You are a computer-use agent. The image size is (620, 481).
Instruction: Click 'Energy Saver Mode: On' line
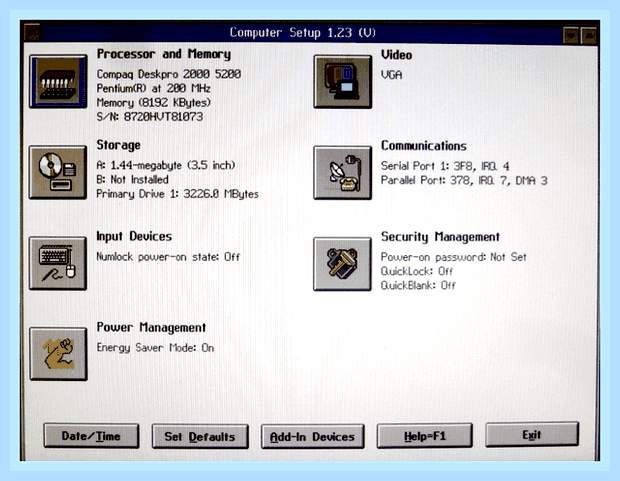pyautogui.click(x=155, y=348)
